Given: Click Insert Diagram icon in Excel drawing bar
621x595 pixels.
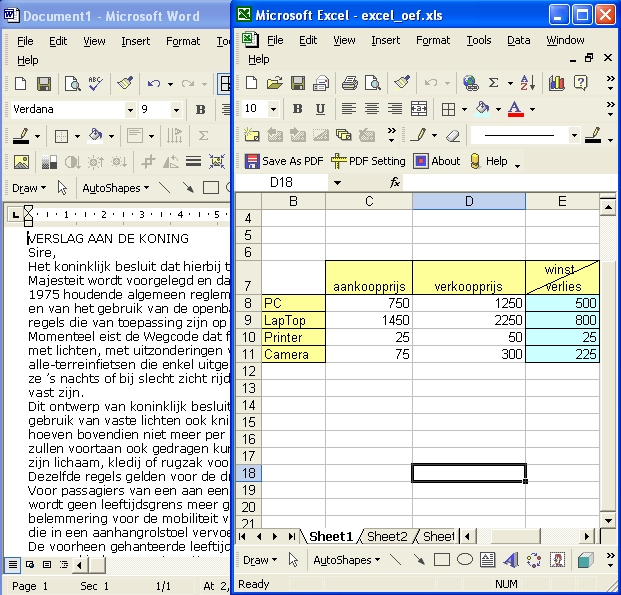Looking at the screenshot, I should click(534, 560).
